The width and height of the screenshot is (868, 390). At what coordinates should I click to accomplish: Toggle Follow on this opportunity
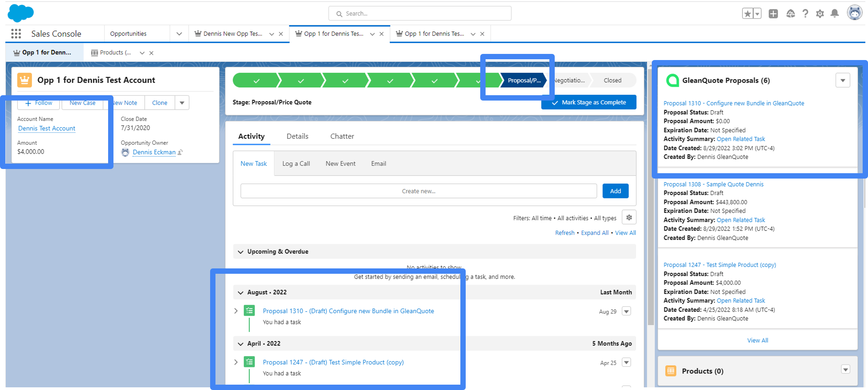[38, 102]
